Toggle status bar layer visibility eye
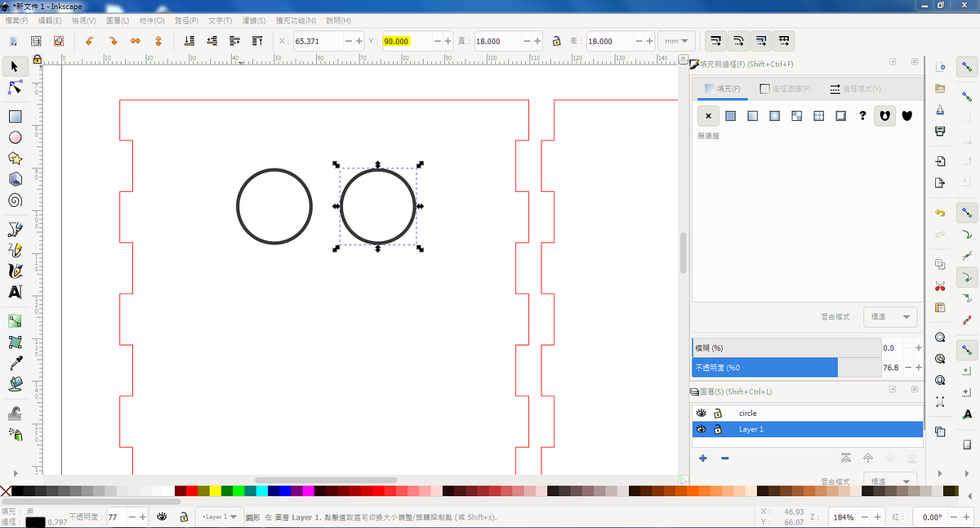 pyautogui.click(x=162, y=517)
